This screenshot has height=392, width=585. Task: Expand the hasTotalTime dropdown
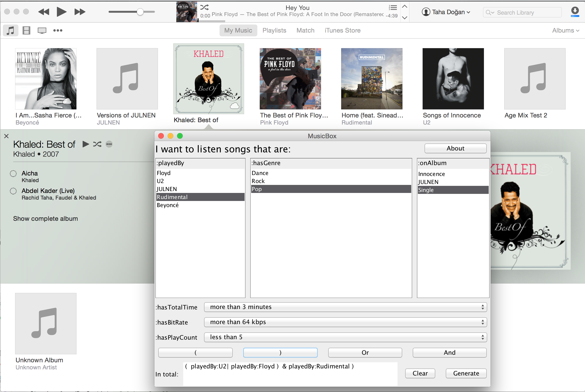click(345, 307)
